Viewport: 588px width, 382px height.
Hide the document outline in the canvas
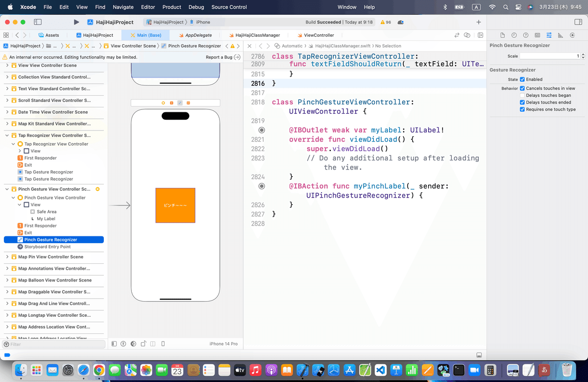pyautogui.click(x=114, y=344)
